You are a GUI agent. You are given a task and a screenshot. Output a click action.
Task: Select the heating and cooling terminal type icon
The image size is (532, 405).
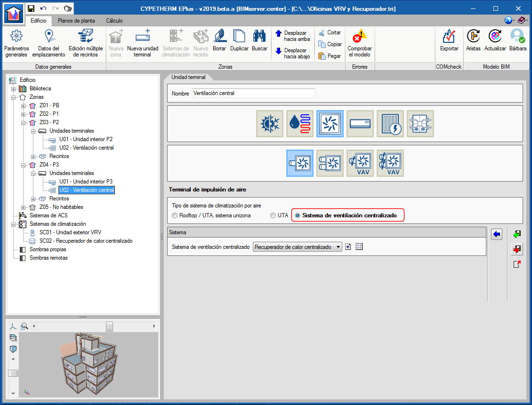point(270,124)
